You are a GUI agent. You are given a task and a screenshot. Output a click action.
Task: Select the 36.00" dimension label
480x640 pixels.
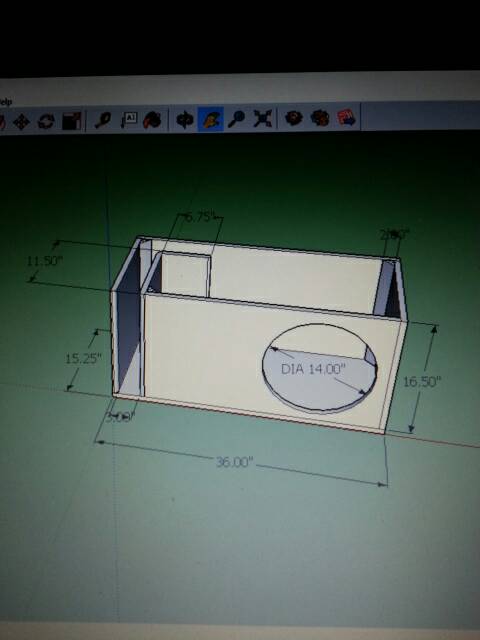tap(234, 462)
